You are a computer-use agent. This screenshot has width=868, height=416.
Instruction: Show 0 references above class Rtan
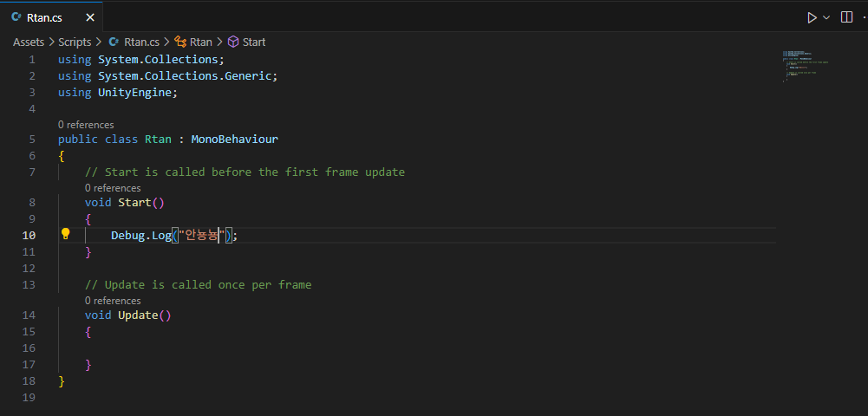point(86,125)
